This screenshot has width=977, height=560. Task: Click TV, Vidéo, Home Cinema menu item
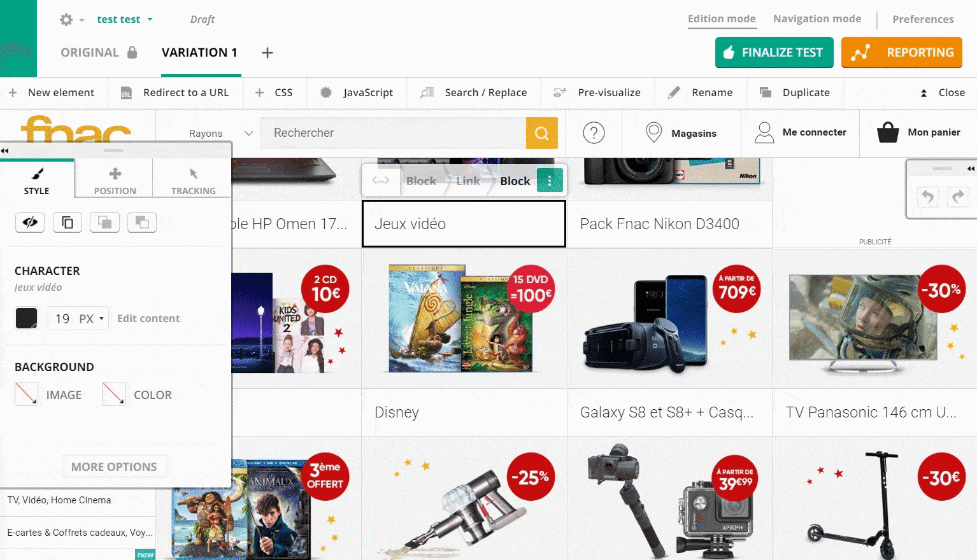tap(59, 500)
